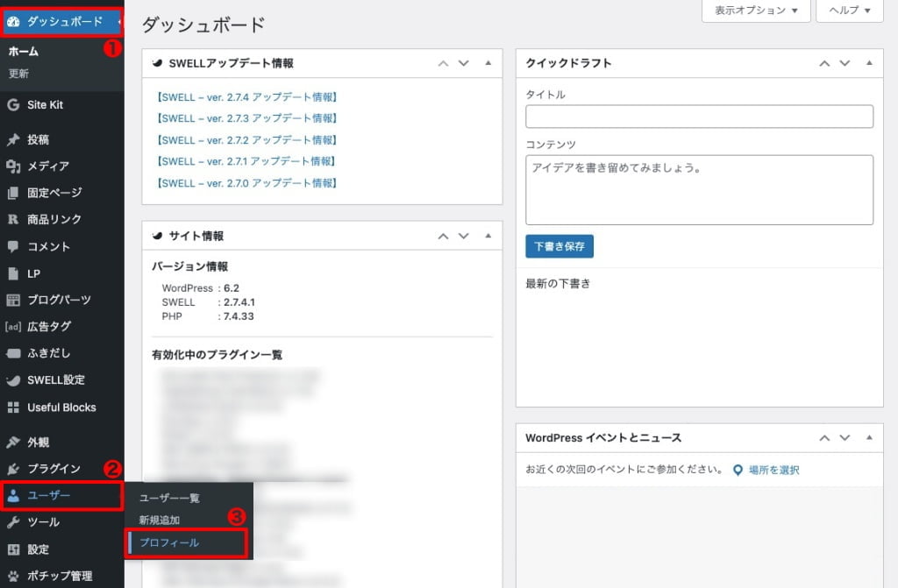Click the plug icon beside プラグイン
The height and width of the screenshot is (588, 898).
[x=13, y=469]
